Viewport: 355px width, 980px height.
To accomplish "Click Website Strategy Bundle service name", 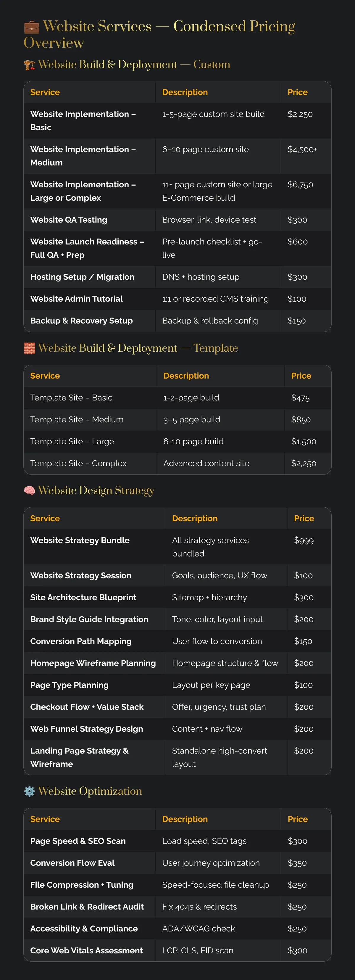I will (80, 540).
